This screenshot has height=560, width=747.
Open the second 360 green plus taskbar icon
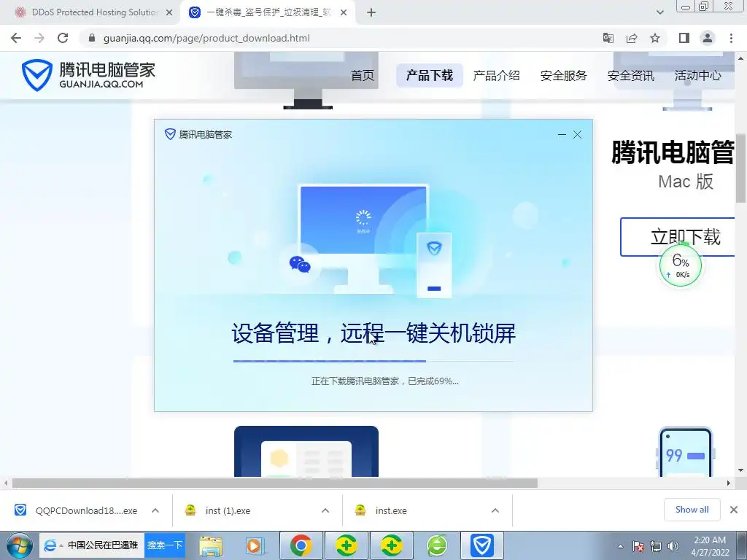pyautogui.click(x=391, y=545)
